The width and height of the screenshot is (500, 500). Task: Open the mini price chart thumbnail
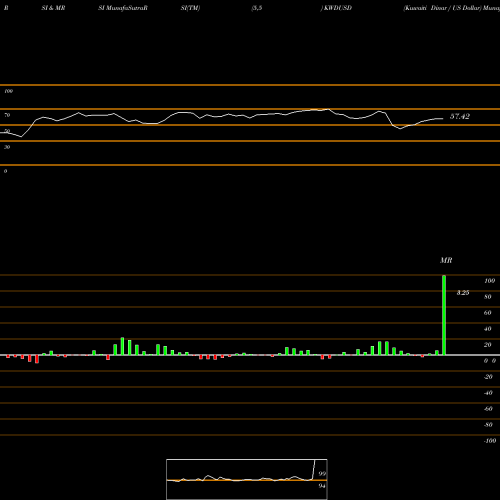coord(247,479)
